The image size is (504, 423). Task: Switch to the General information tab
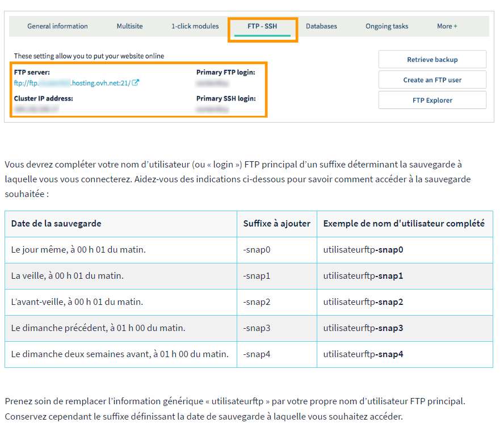(57, 26)
